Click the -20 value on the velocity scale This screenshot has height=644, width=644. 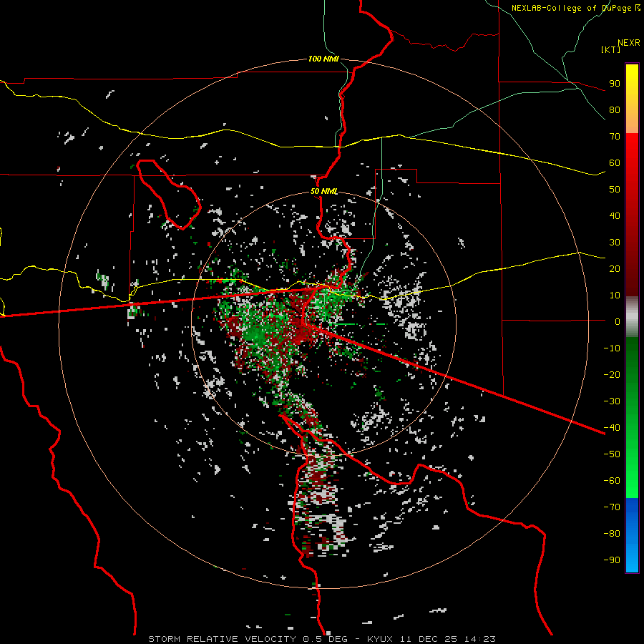click(x=612, y=374)
